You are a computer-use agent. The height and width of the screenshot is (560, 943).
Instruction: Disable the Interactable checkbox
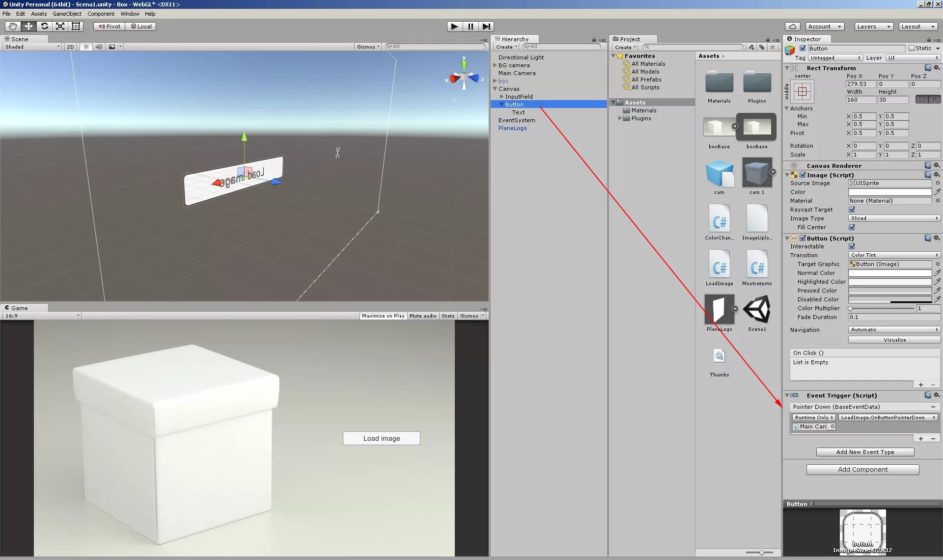click(x=852, y=246)
